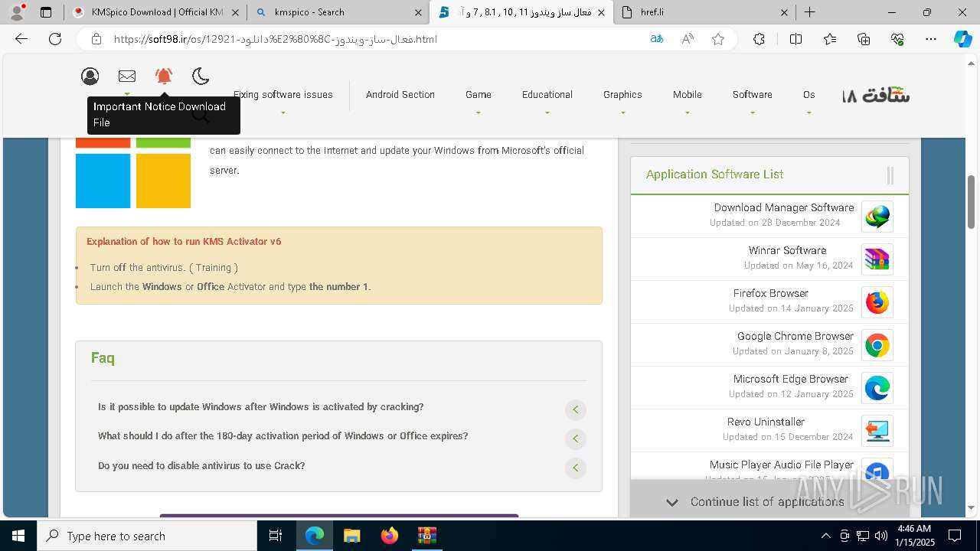Open the Music Player Audio File Player link
This screenshot has height=551, width=980.
pos(782,465)
